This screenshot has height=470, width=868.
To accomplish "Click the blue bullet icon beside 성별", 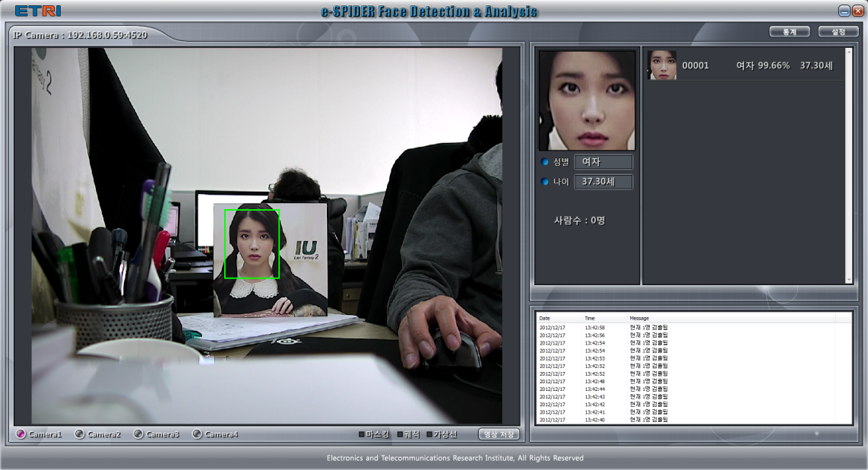I will (544, 162).
